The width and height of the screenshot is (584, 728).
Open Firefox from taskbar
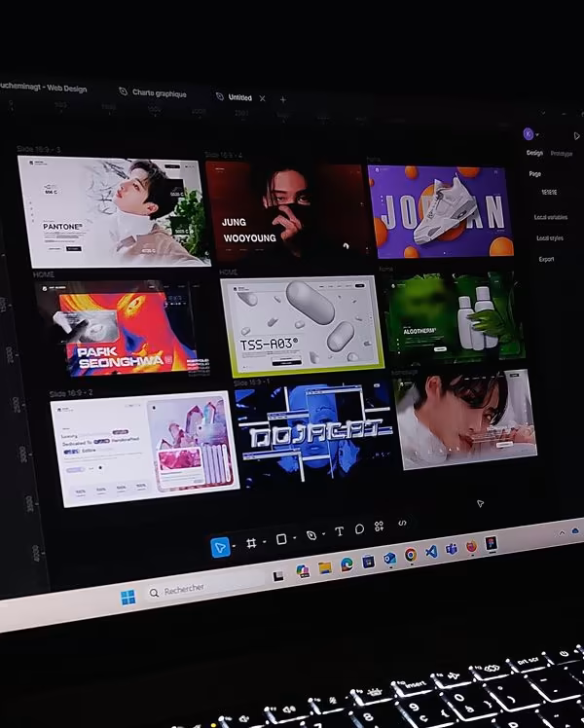point(471,546)
